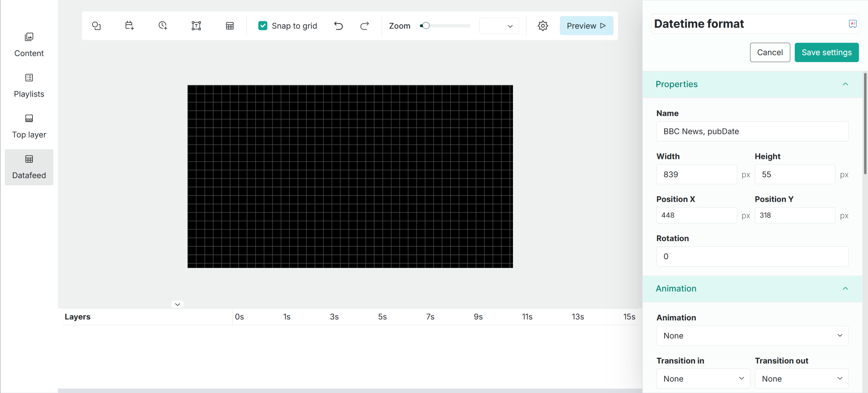868x393 pixels.
Task: Open the zoom level dropdown
Action: coord(499,26)
